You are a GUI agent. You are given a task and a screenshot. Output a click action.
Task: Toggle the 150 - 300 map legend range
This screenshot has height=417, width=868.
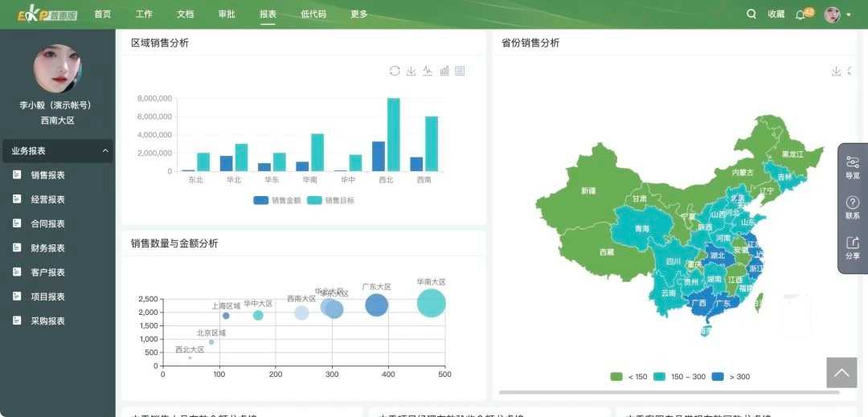coord(679,377)
